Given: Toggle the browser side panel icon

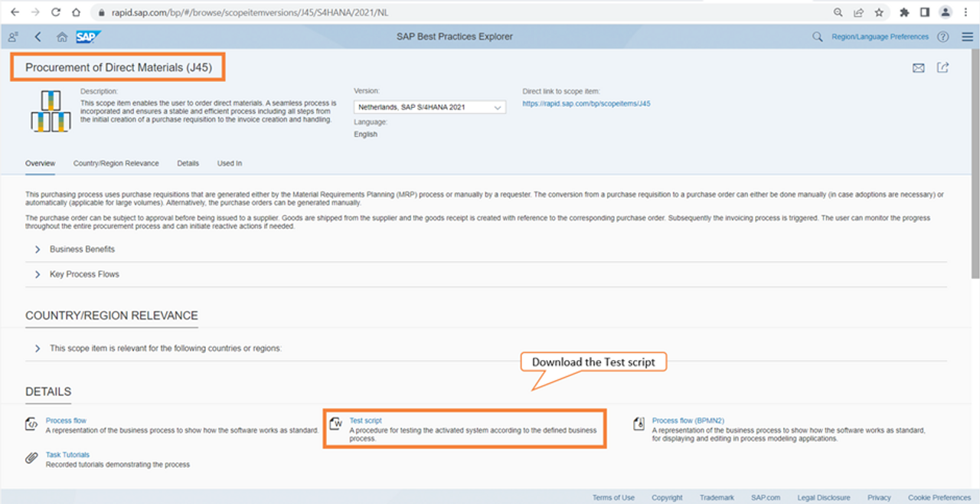Looking at the screenshot, I should click(925, 12).
